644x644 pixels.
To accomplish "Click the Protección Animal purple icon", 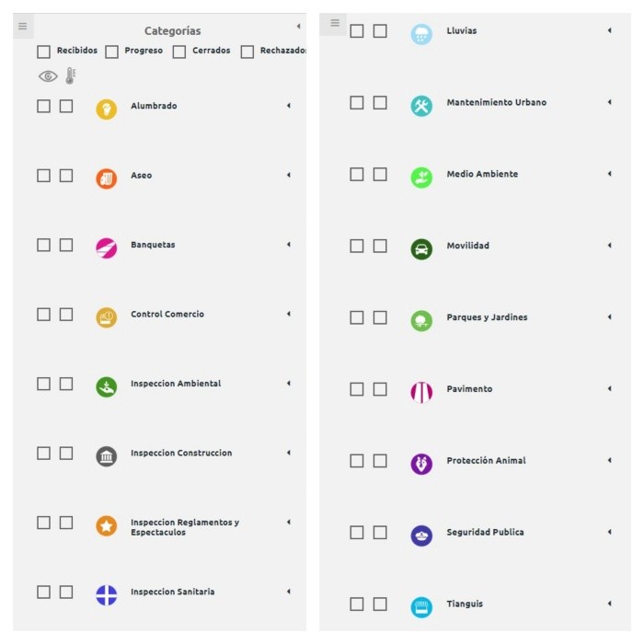I will click(x=421, y=464).
